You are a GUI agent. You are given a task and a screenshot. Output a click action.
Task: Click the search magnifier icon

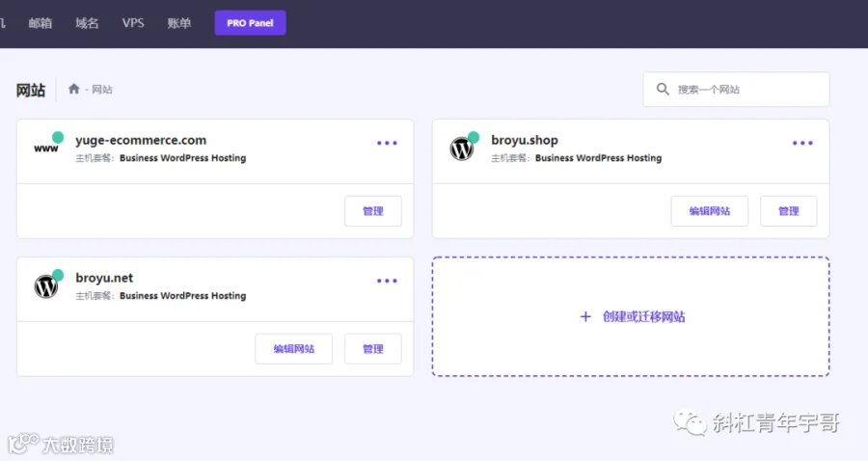(x=663, y=89)
